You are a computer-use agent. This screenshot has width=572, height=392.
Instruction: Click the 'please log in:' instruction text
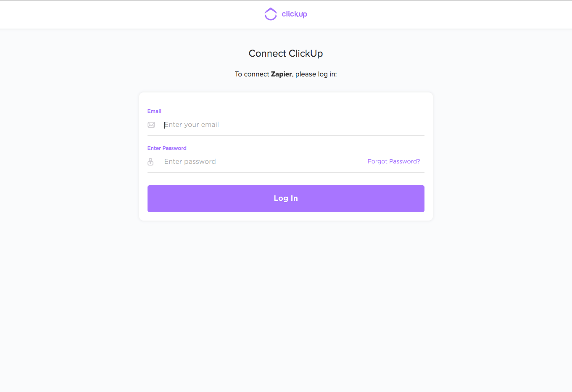tap(316, 74)
